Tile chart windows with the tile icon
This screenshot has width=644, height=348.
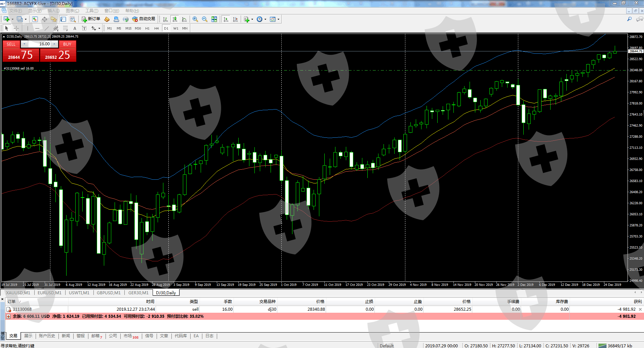click(x=214, y=19)
